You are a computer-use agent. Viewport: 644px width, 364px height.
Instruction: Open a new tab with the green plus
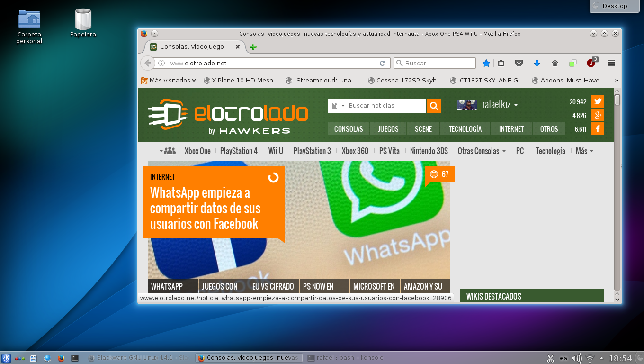pos(253,47)
